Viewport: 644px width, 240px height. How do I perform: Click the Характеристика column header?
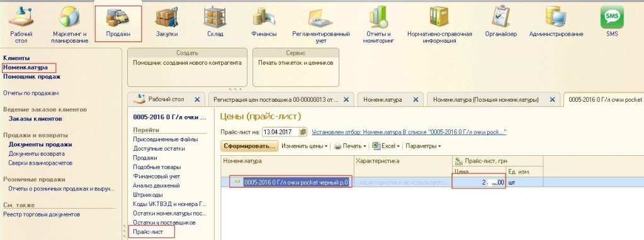[403, 166]
